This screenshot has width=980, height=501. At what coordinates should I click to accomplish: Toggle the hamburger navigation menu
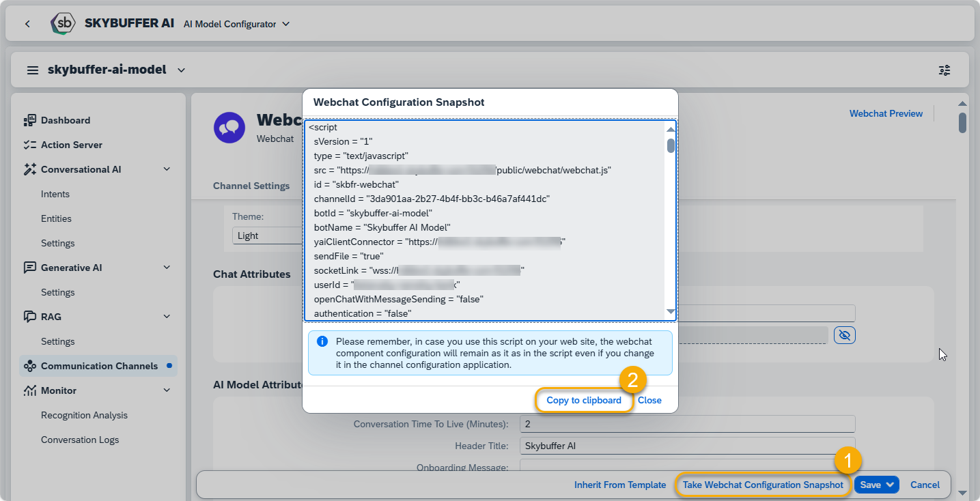(32, 70)
